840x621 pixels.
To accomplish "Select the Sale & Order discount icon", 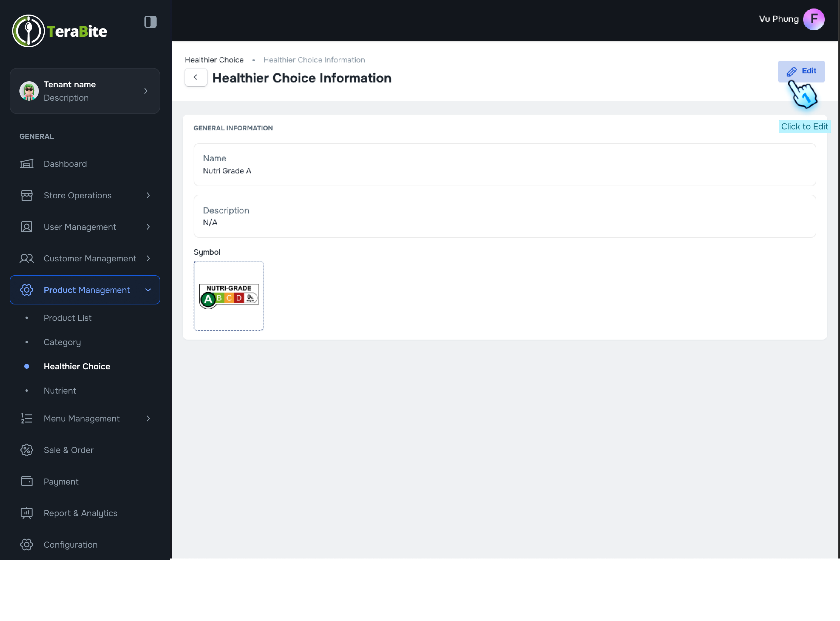I will [27, 450].
